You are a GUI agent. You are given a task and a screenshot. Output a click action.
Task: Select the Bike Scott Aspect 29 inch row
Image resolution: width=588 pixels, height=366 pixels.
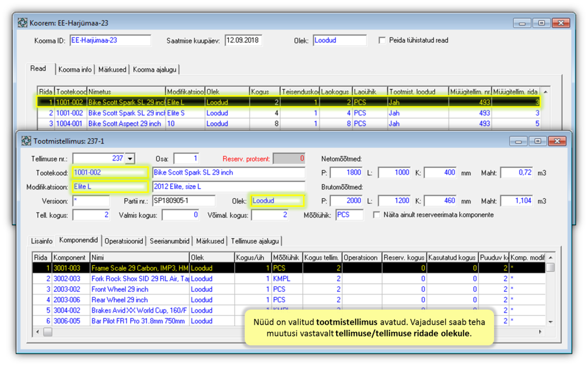click(x=289, y=124)
